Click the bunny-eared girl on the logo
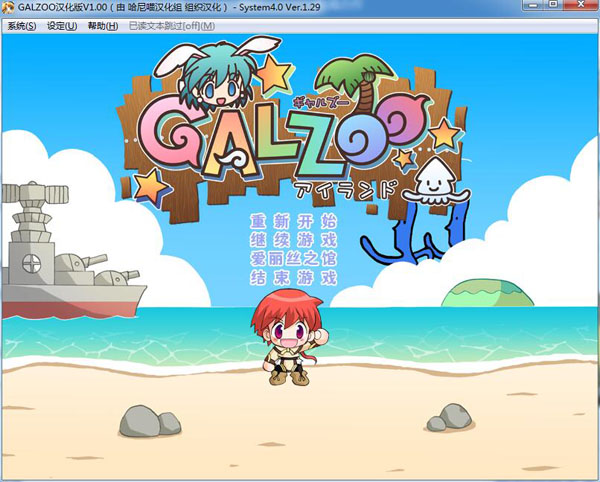Screen dimensions: 600x482 216,73
